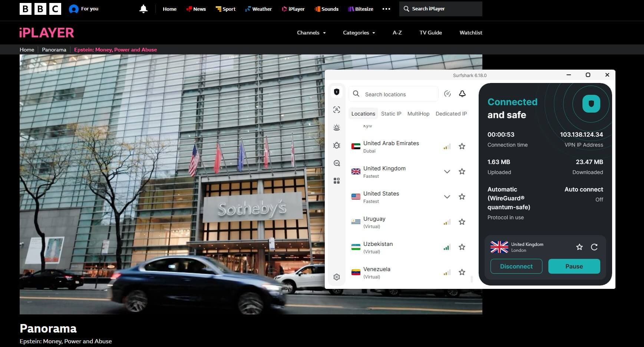The image size is (644, 347).
Task: Click the magnifier in Search locations
Action: coord(356,94)
